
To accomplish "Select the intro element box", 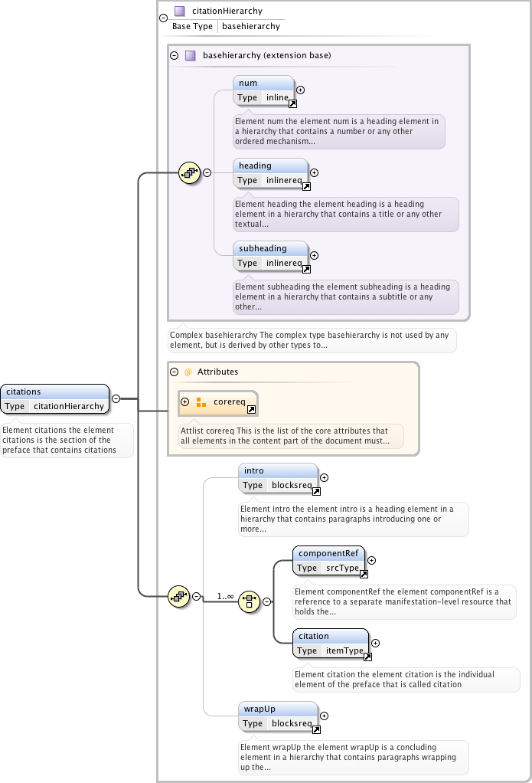I will click(278, 478).
